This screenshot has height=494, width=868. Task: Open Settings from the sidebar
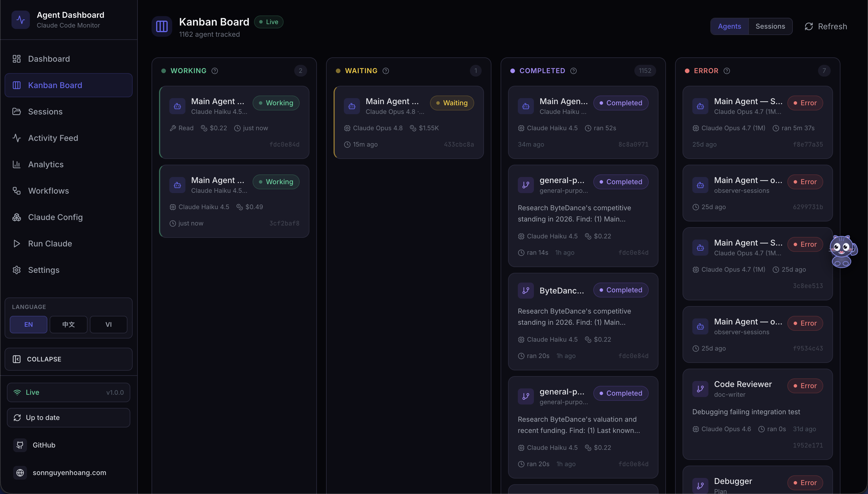(x=69, y=270)
